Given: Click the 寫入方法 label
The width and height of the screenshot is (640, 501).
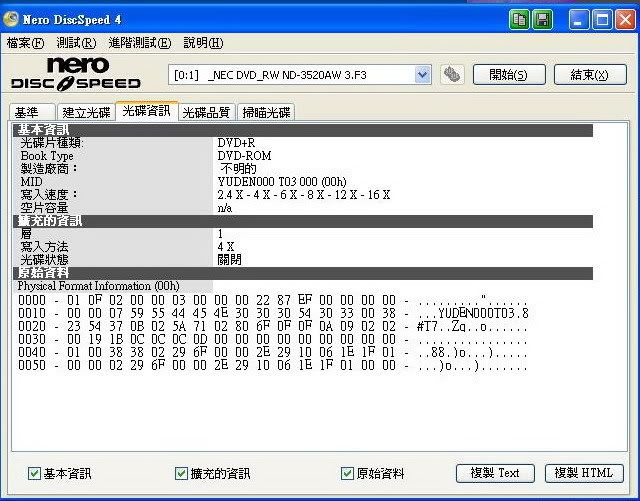Looking at the screenshot, I should [x=44, y=247].
